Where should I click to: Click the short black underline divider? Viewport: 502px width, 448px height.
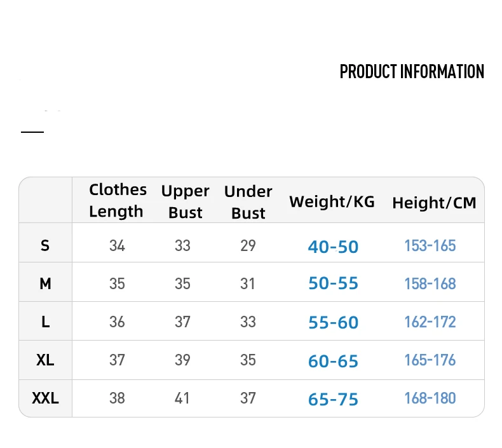coord(32,132)
